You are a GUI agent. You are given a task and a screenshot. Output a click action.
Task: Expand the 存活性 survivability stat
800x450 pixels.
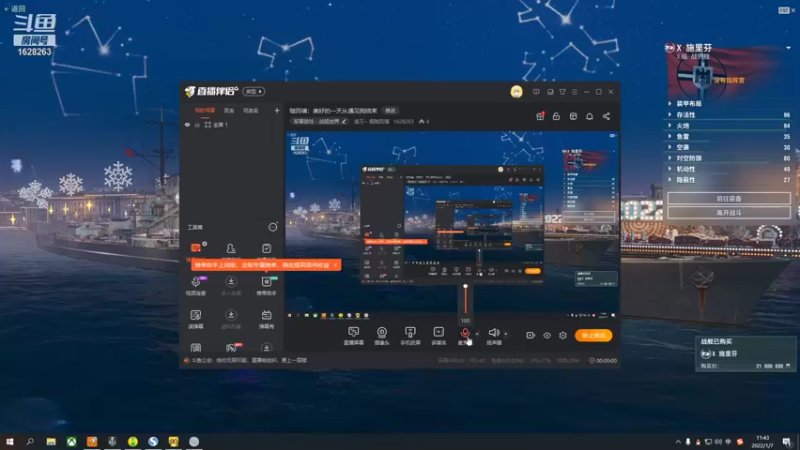(728, 115)
